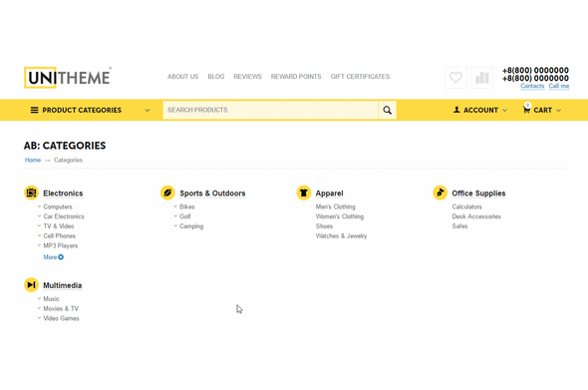
Task: Open the Video Games subcategory text
Action: (61, 318)
